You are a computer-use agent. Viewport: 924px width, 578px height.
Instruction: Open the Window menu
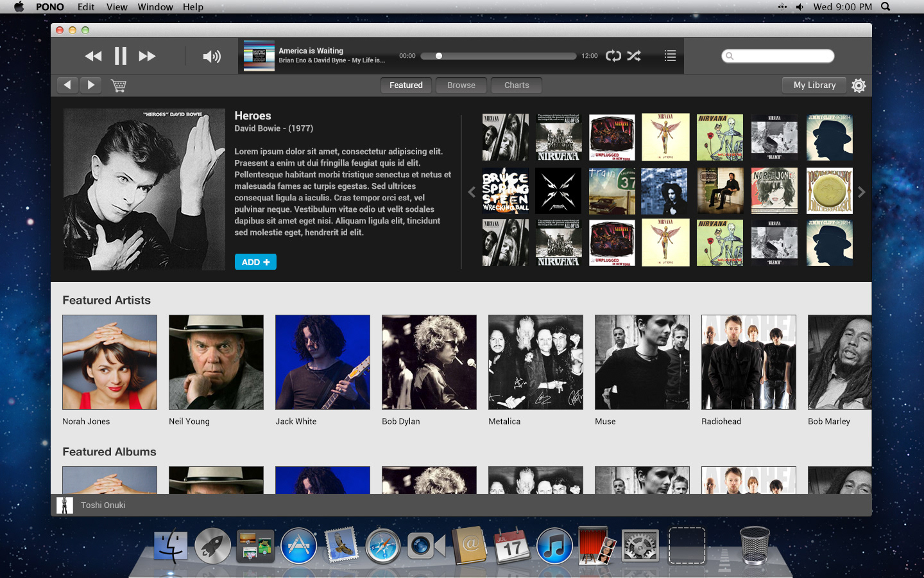(155, 7)
